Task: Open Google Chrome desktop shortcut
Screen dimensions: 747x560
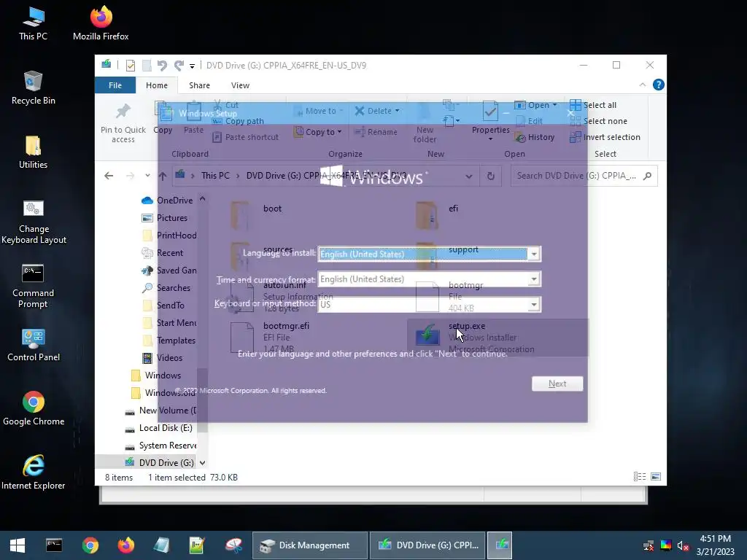Action: coord(34,409)
